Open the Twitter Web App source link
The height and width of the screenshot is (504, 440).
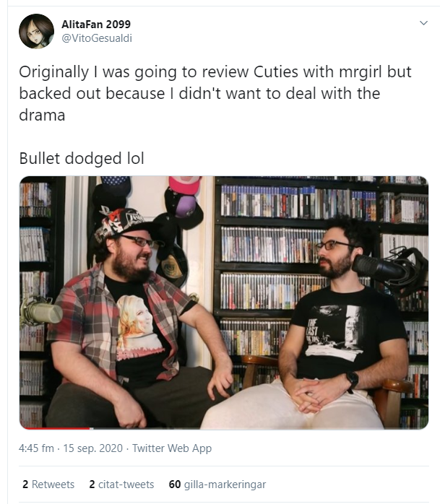tap(172, 448)
